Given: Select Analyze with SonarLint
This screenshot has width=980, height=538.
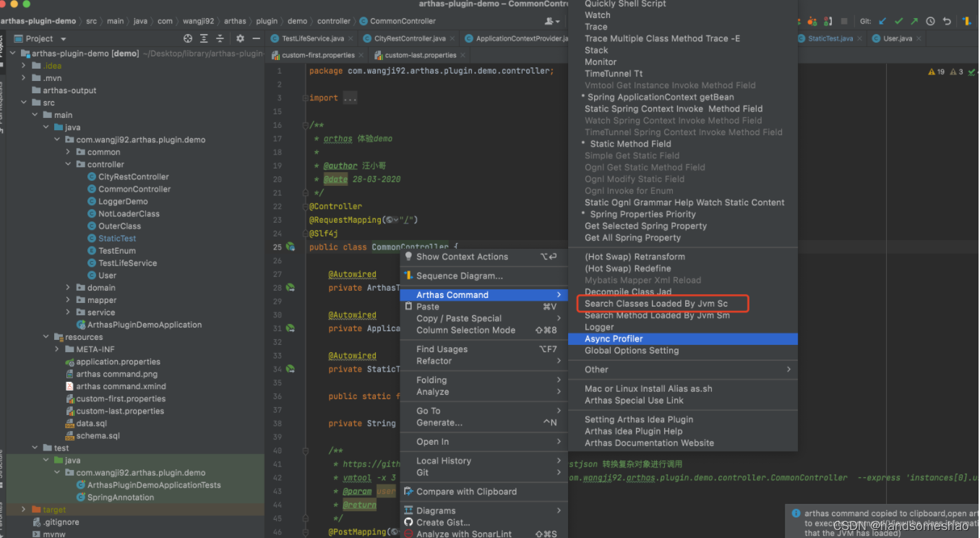Looking at the screenshot, I should point(483,534).
